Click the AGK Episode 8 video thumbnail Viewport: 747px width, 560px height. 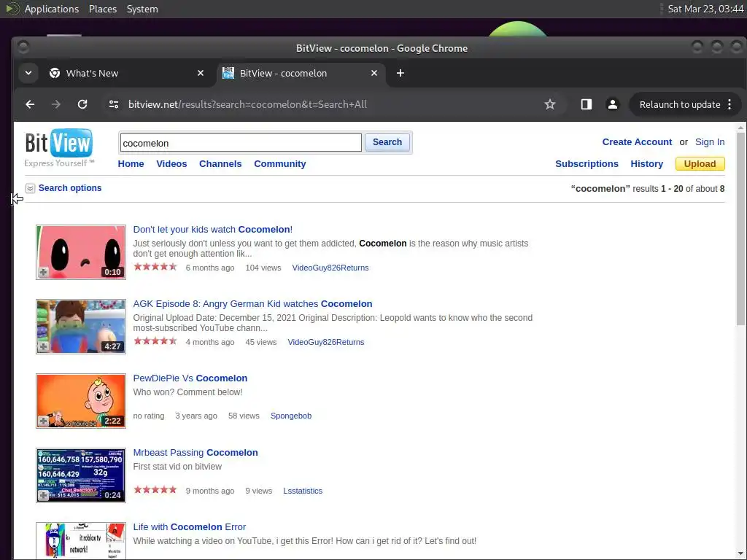pos(81,326)
